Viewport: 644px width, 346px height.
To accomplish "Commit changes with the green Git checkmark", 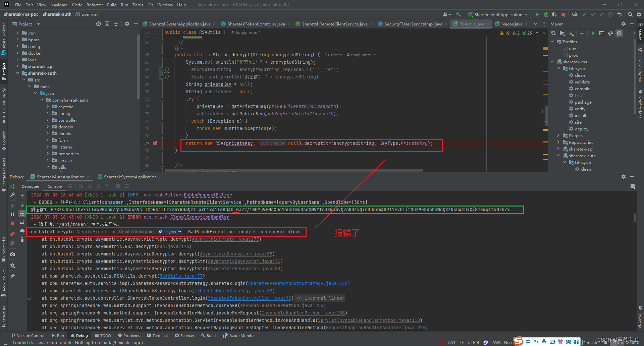I will tap(593, 14).
